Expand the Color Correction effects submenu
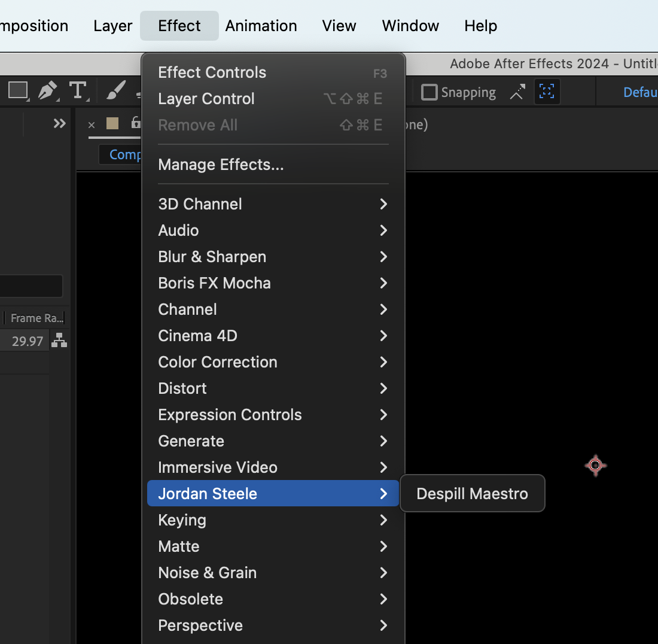This screenshot has width=658, height=644. (217, 362)
